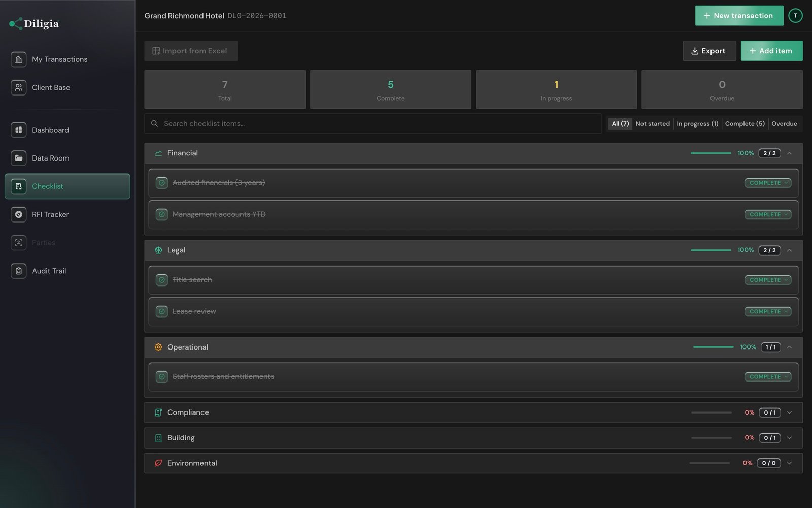The width and height of the screenshot is (812, 508).
Task: Open COMPLETE status dropdown for Lease review
Action: pyautogui.click(x=768, y=311)
